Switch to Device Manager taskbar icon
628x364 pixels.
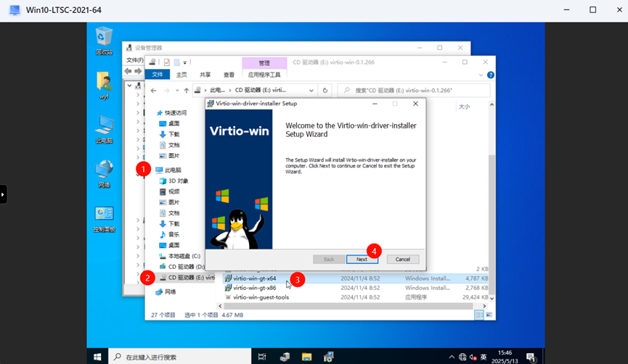[285, 357]
